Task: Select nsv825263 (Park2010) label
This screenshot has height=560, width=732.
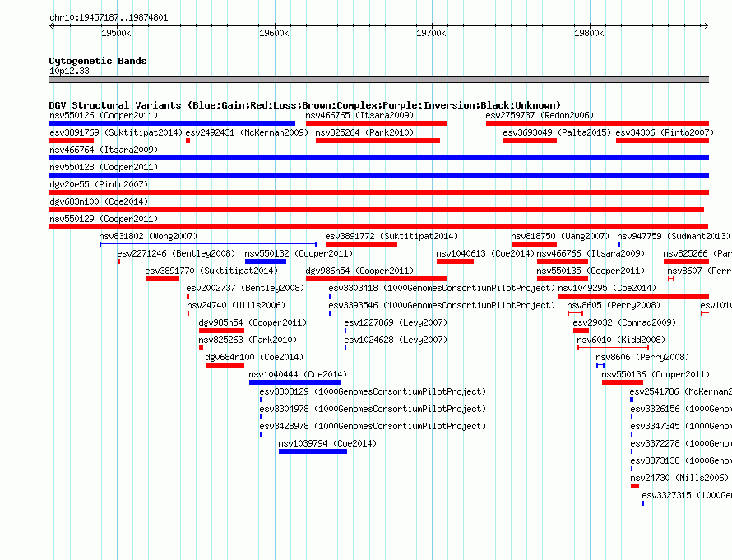Action: click(248, 340)
